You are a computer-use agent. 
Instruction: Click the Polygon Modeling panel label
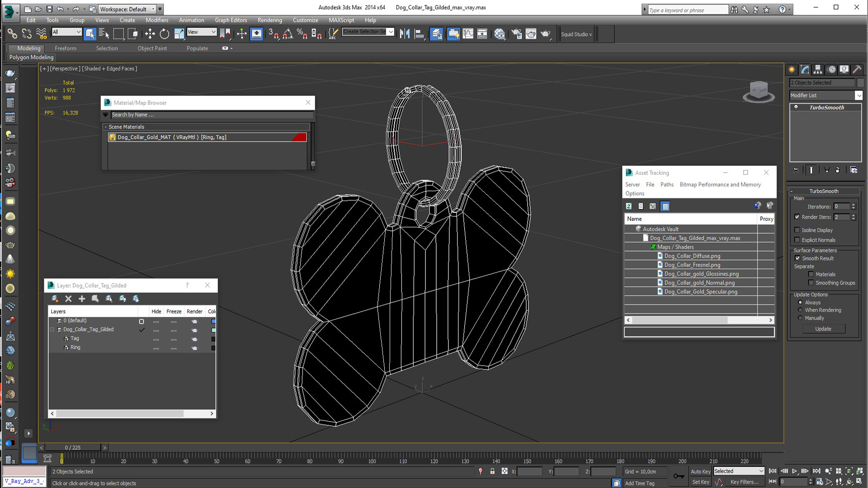[x=31, y=57]
